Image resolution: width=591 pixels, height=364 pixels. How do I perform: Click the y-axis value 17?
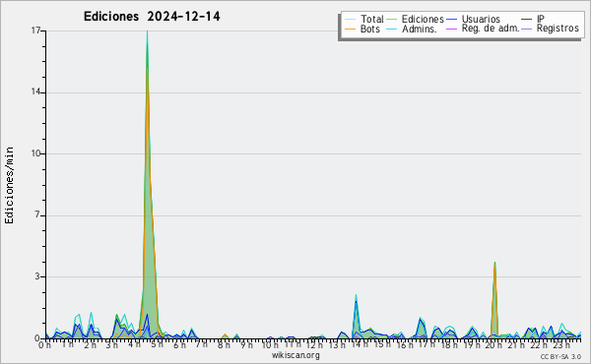35,30
